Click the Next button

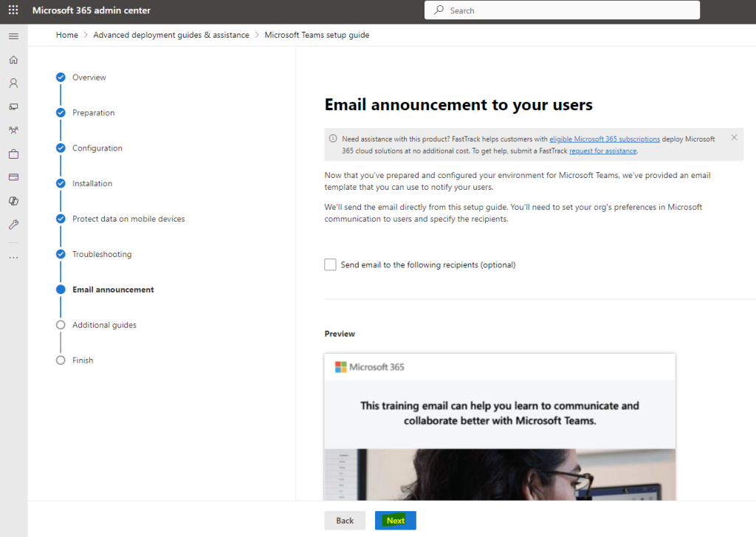[x=396, y=521]
